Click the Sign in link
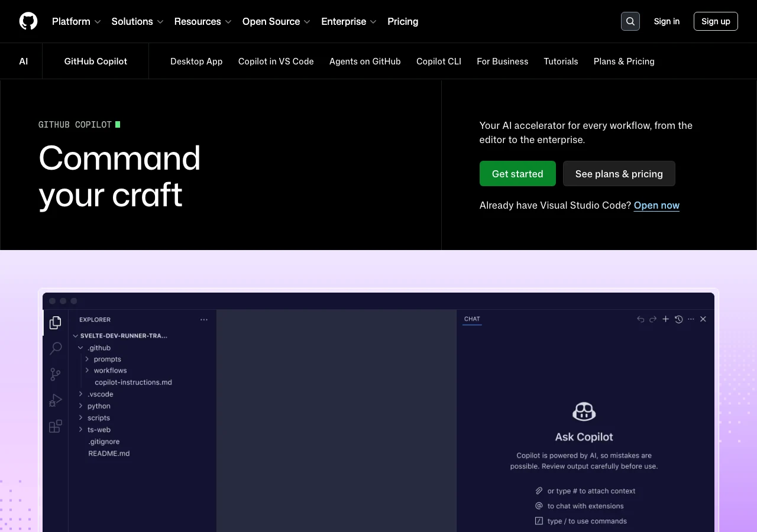Viewport: 757px width, 532px height. pyautogui.click(x=667, y=21)
